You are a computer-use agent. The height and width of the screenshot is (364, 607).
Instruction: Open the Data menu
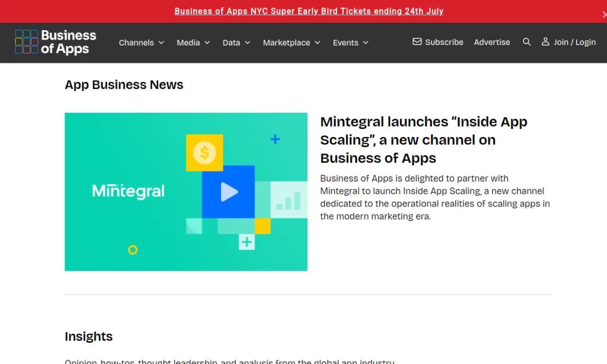click(237, 43)
